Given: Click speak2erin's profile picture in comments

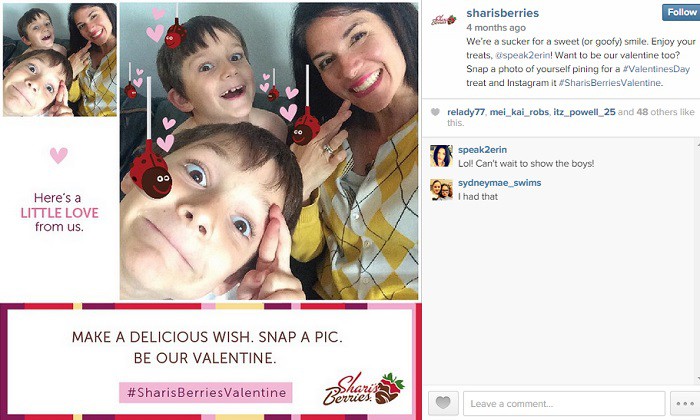Looking at the screenshot, I should [442, 156].
